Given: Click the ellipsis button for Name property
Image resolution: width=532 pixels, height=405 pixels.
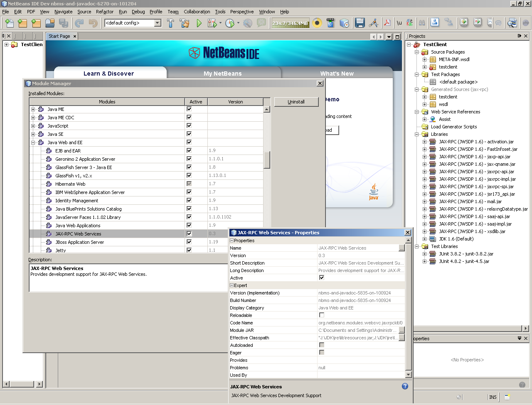Looking at the screenshot, I should pos(401,248).
